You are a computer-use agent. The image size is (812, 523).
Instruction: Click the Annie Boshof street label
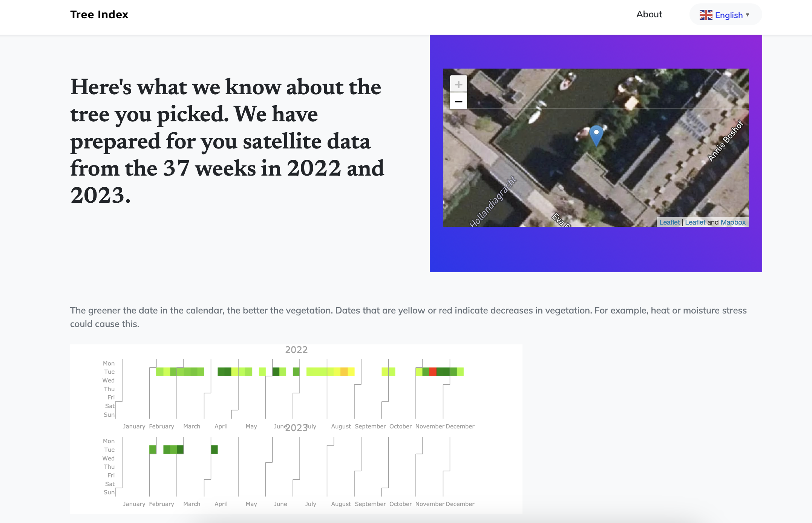pos(725,141)
